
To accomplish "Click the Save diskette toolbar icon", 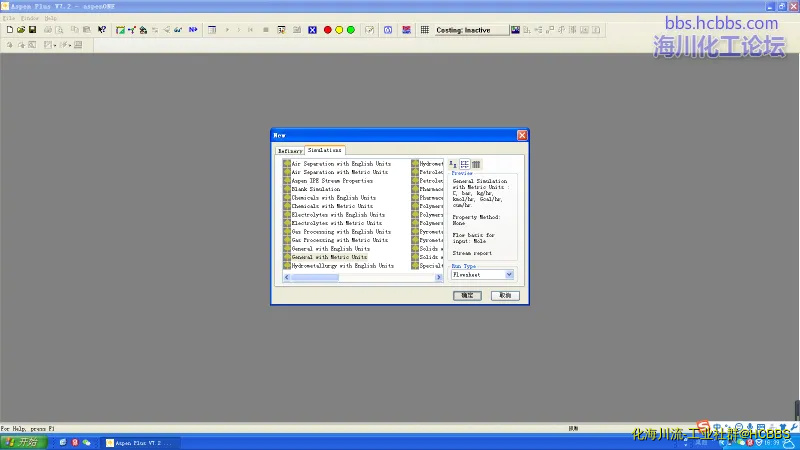I will pos(33,30).
